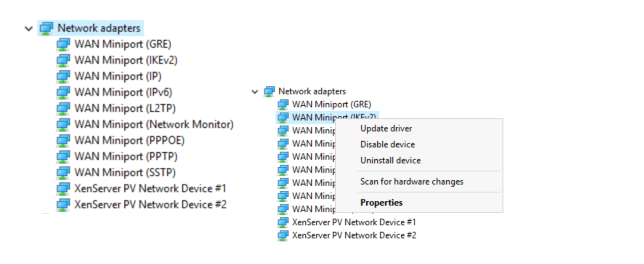Click adapter icon beside left WAN Miniport (SSTP)
This screenshot has height=264, width=644.
tap(63, 172)
